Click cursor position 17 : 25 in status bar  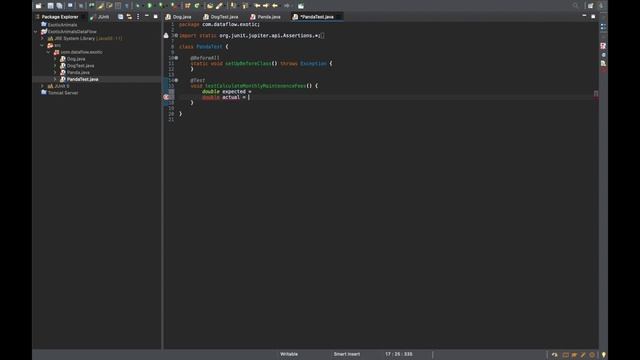(399, 354)
